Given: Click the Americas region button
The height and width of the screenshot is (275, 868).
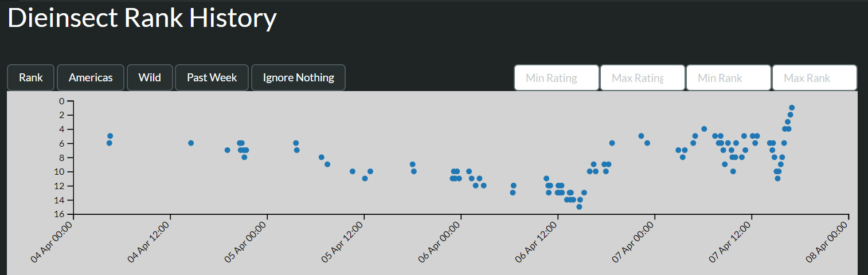Looking at the screenshot, I should pos(91,77).
